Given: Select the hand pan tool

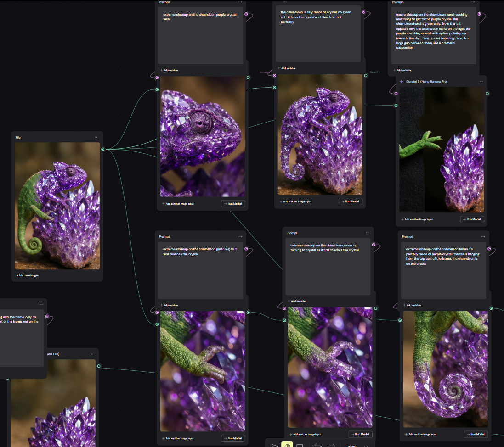Looking at the screenshot, I should (x=287, y=445).
